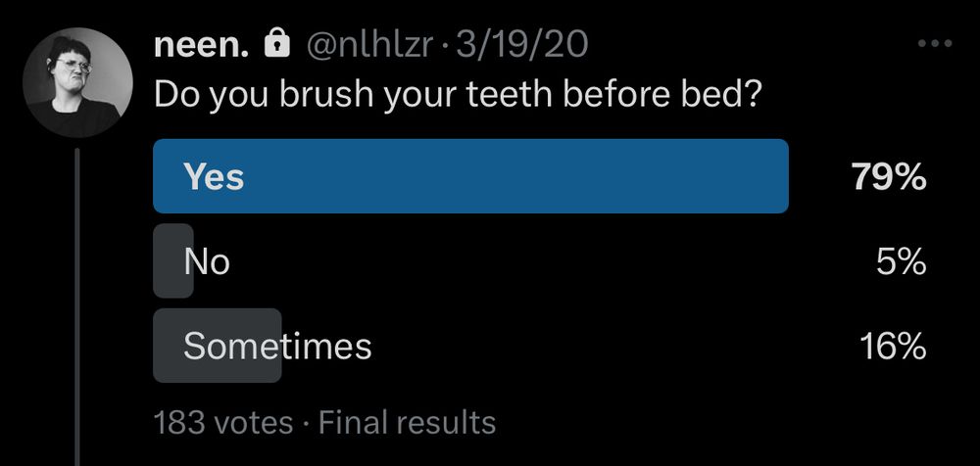Click the gray No percentage bar
Screen dimensions: 980x466
point(173,261)
